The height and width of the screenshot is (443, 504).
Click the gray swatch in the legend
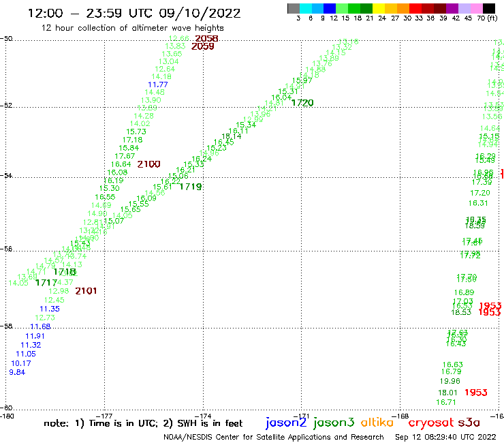[294, 8]
